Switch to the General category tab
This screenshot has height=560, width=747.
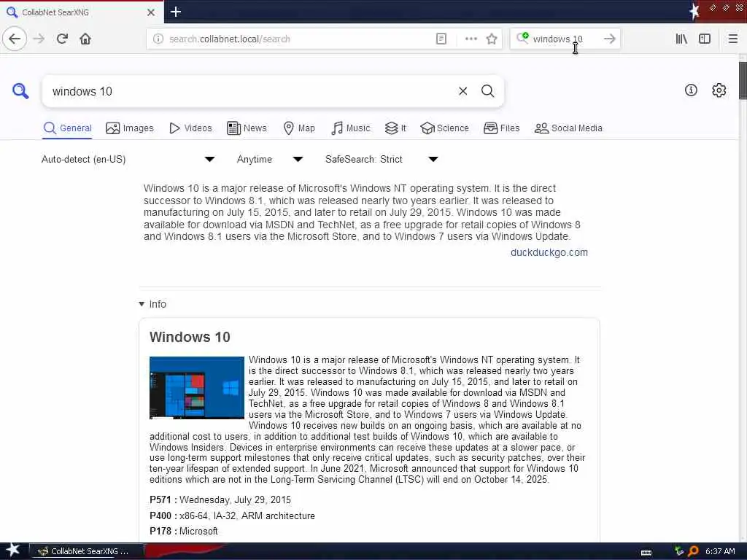67,128
